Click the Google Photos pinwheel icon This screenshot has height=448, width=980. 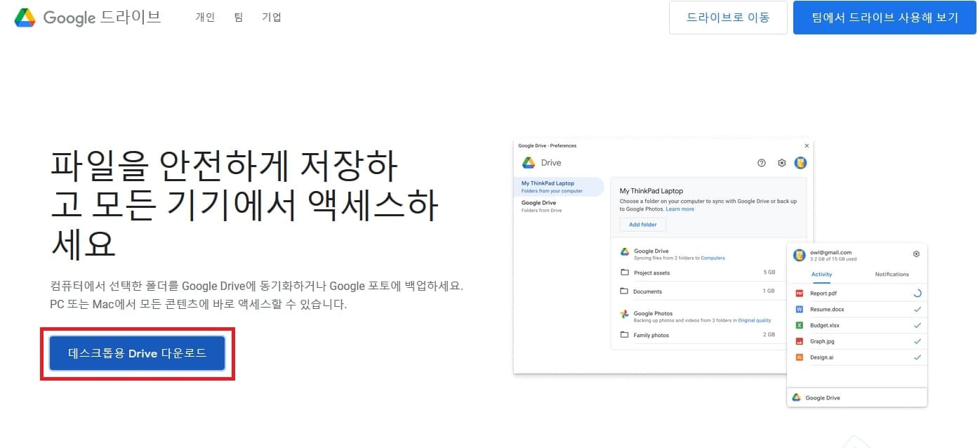[624, 313]
